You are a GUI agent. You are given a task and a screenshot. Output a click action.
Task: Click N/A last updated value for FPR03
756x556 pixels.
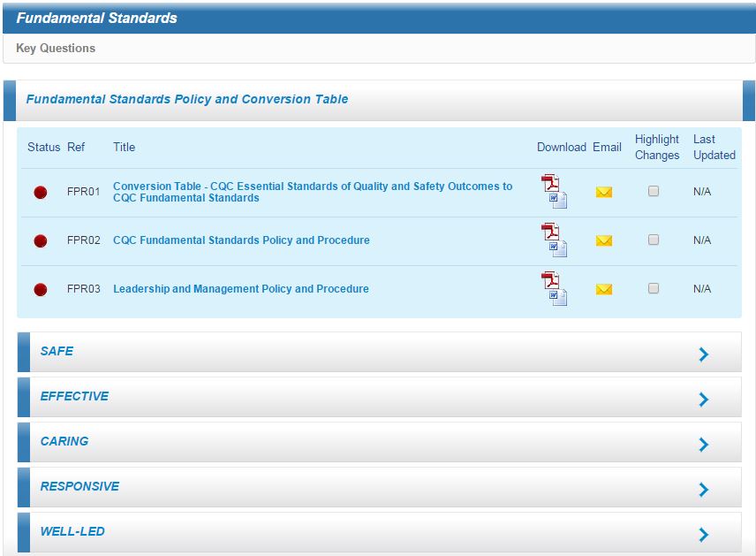702,289
